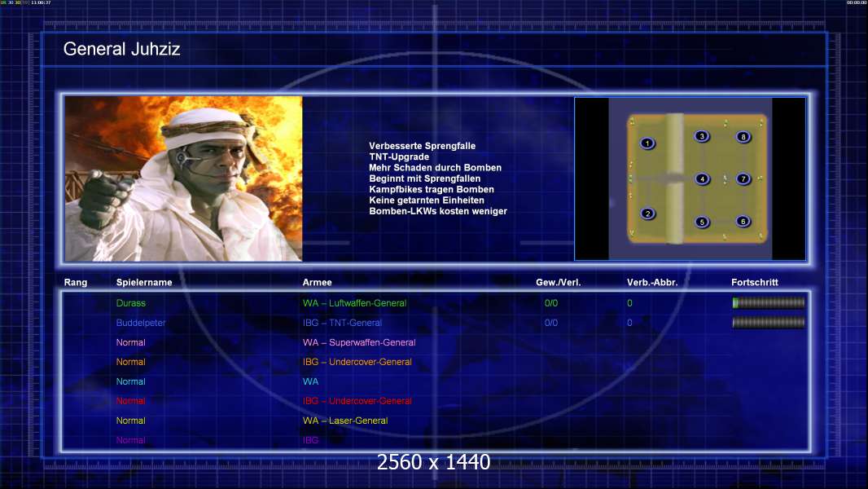This screenshot has width=868, height=489.
Task: Click Durass disconnect count 0
Action: (629, 303)
